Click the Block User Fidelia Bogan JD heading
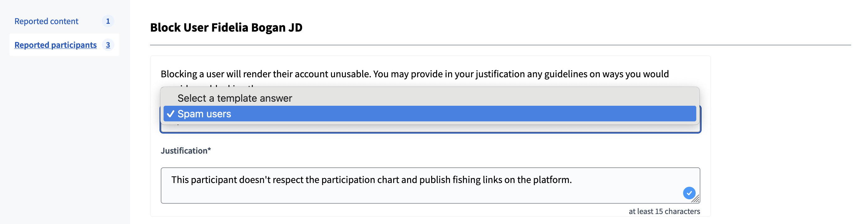 (x=226, y=28)
